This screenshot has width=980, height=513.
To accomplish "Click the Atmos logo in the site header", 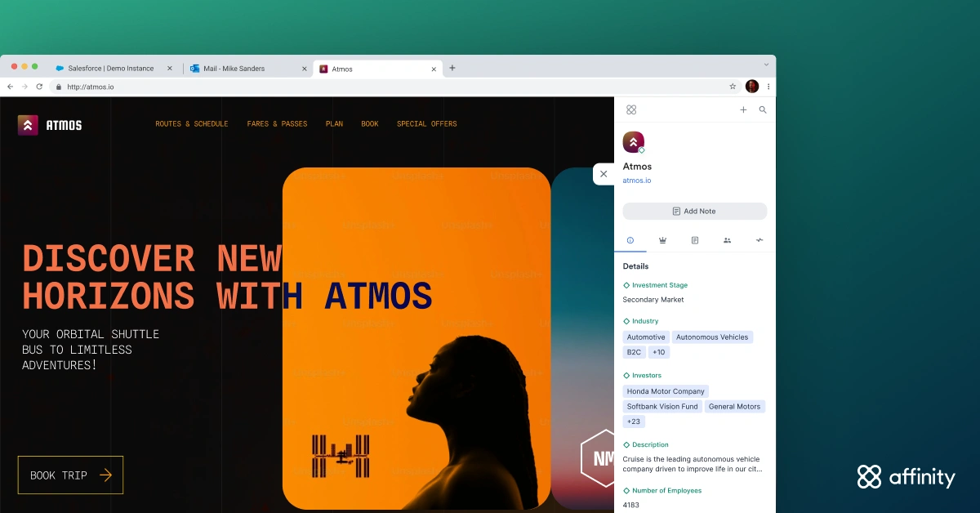I will pyautogui.click(x=50, y=125).
